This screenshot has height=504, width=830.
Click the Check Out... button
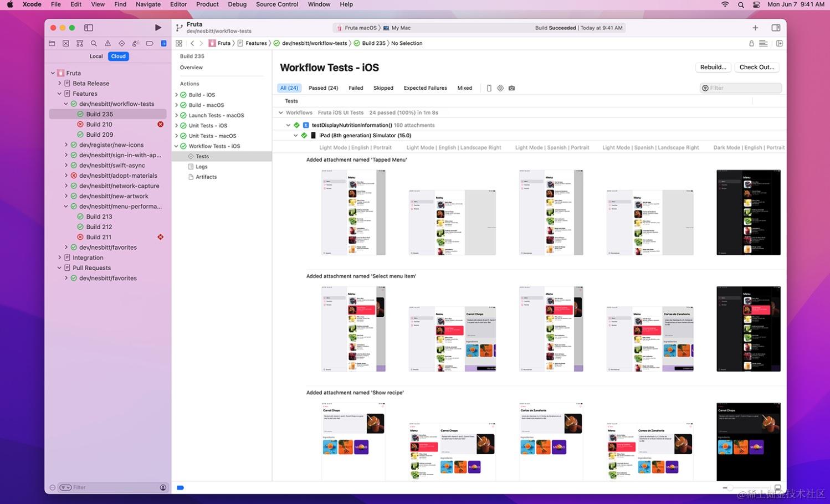click(757, 67)
